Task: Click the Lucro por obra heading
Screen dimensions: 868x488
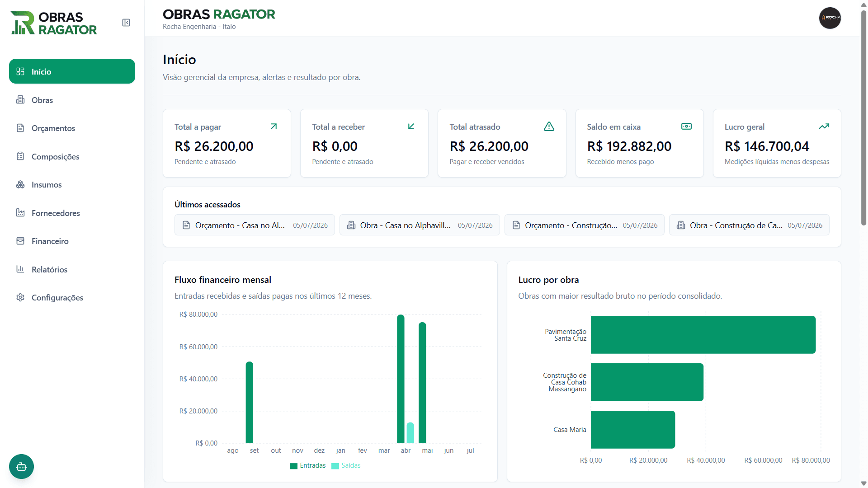Action: (x=548, y=280)
